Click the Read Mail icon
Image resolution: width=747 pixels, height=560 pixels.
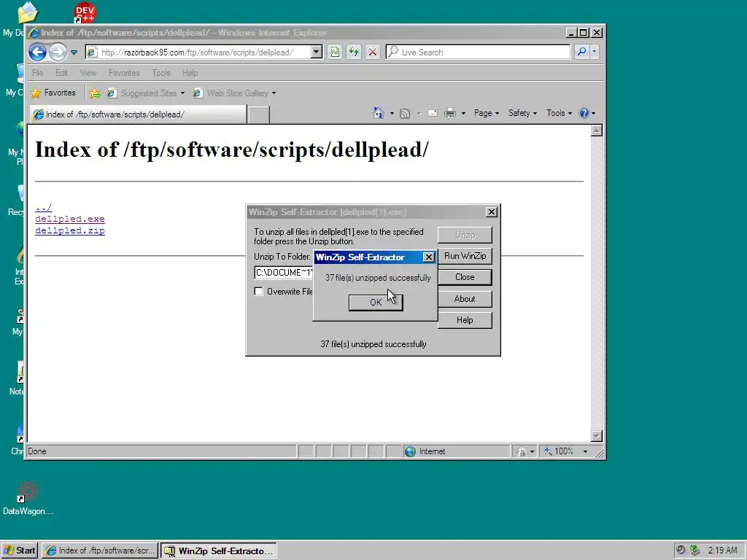pyautogui.click(x=433, y=113)
